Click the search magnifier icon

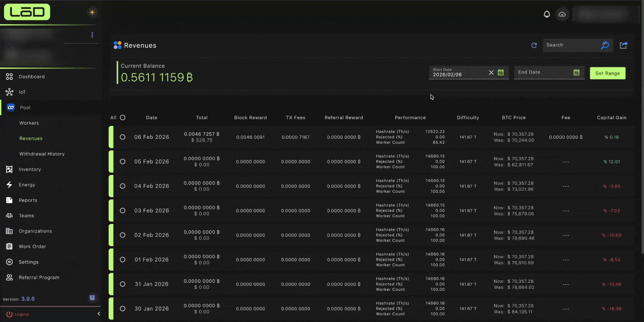605,45
